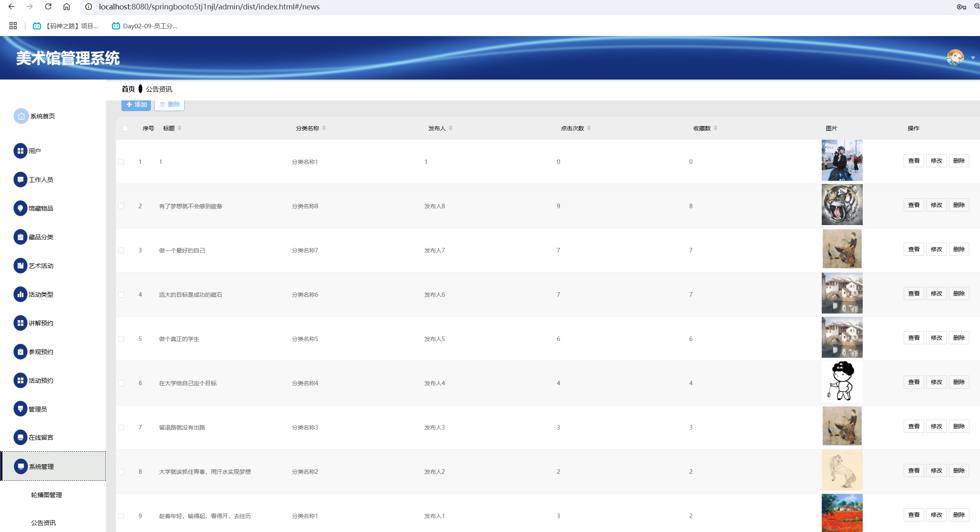Reload the page with browser refresh icon
980x532 pixels.
[x=48, y=7]
